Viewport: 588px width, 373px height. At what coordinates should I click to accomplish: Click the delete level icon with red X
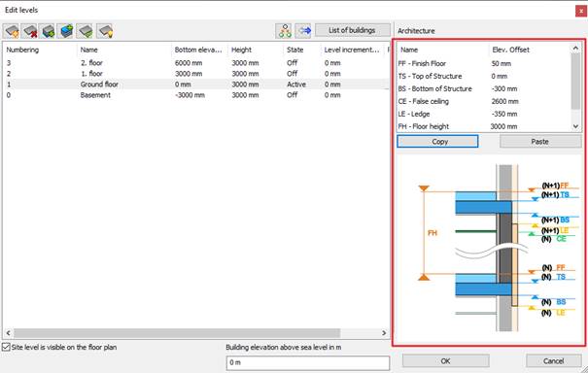(29, 31)
